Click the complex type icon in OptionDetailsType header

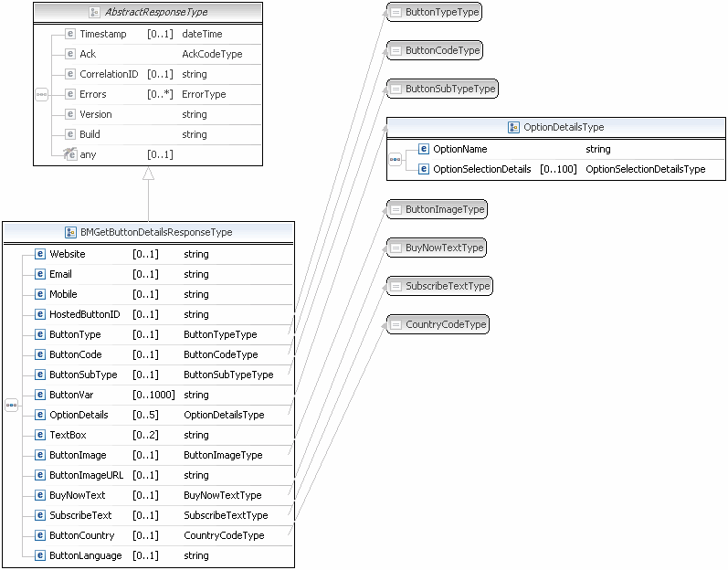point(515,128)
